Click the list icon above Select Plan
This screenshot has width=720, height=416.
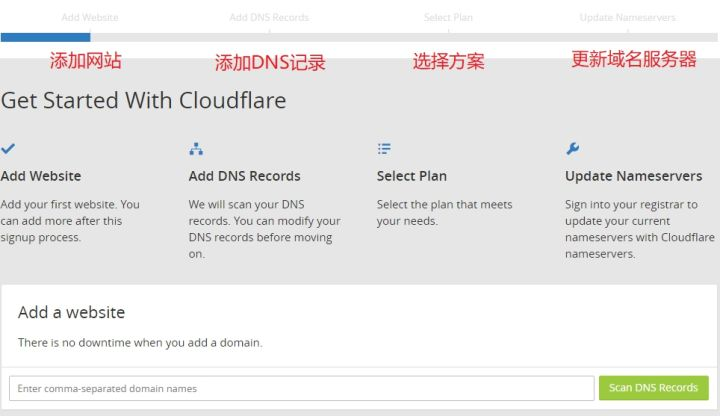pyautogui.click(x=384, y=149)
